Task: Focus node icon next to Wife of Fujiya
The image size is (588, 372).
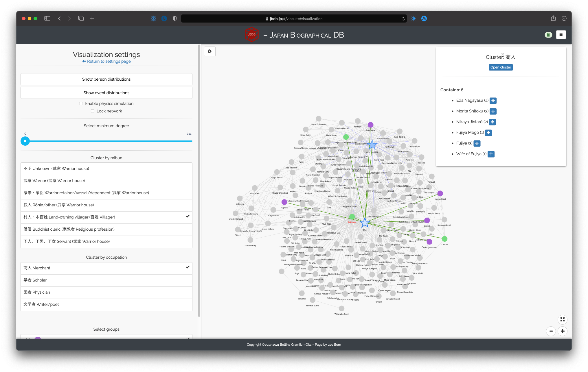Action: click(x=491, y=154)
